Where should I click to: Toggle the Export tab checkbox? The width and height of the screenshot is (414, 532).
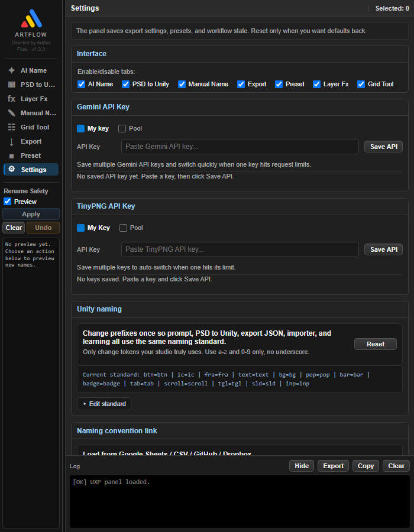(x=241, y=84)
